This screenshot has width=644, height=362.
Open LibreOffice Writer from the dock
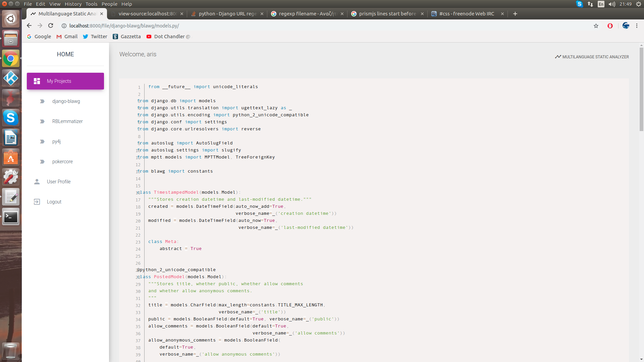point(11,137)
